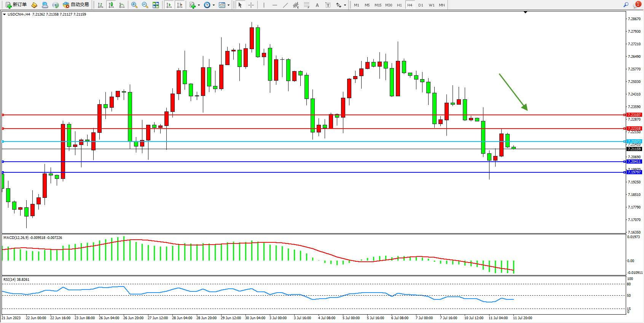Viewport: 644px width, 323px height.
Task: Select the draw trendline tool
Action: coord(285,5)
